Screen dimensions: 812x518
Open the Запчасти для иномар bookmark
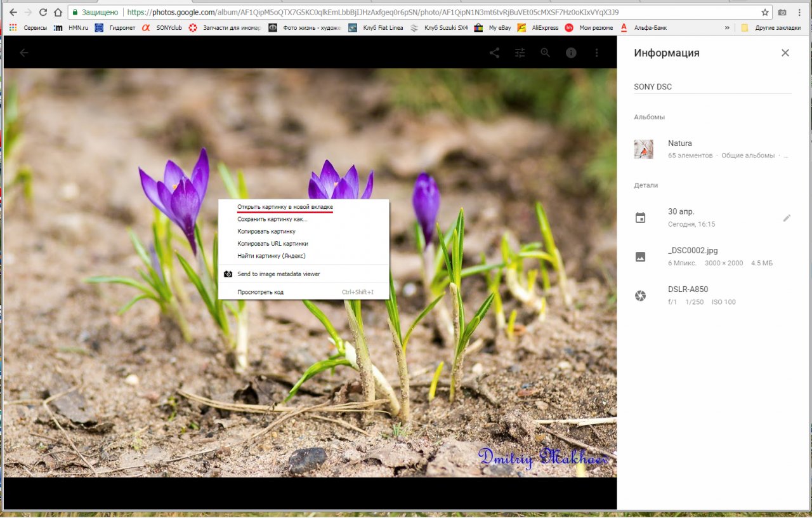(x=225, y=28)
